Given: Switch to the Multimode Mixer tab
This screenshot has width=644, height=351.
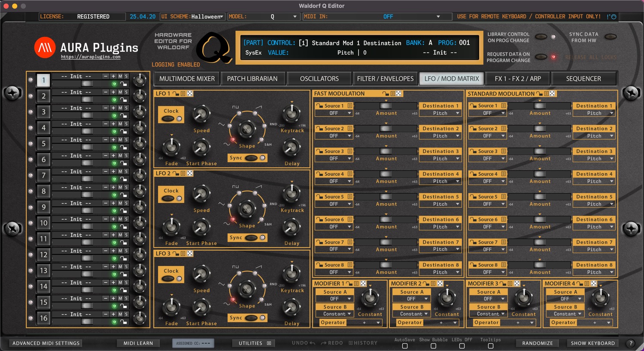Looking at the screenshot, I should tap(187, 79).
